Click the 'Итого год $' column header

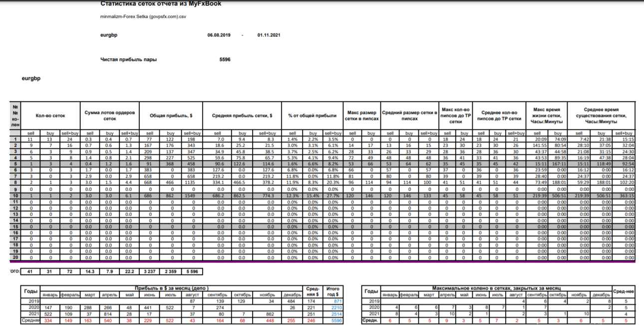point(332,291)
